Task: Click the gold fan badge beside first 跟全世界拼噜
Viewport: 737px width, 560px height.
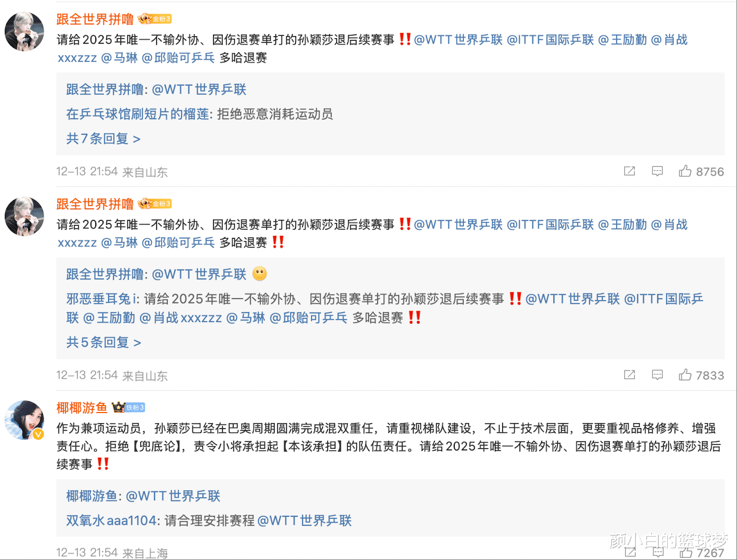Action: (x=155, y=19)
